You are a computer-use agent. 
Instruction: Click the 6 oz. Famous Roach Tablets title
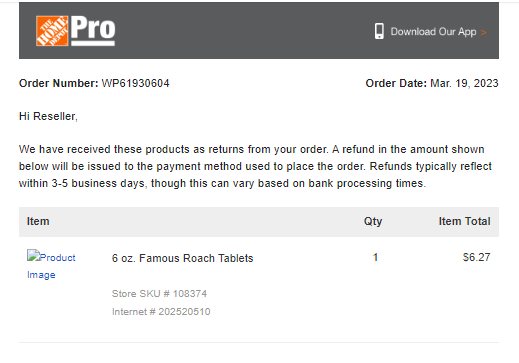coord(182,258)
